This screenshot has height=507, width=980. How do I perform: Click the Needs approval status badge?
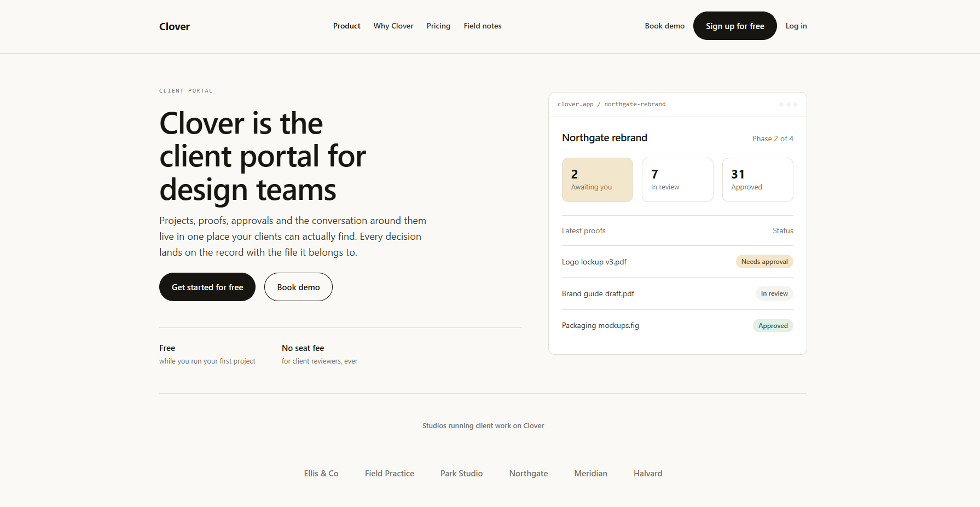[764, 262]
